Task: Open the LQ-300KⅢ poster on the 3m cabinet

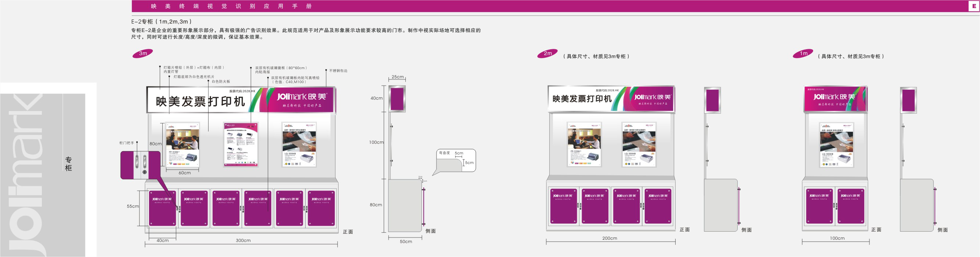Action: 299,145
